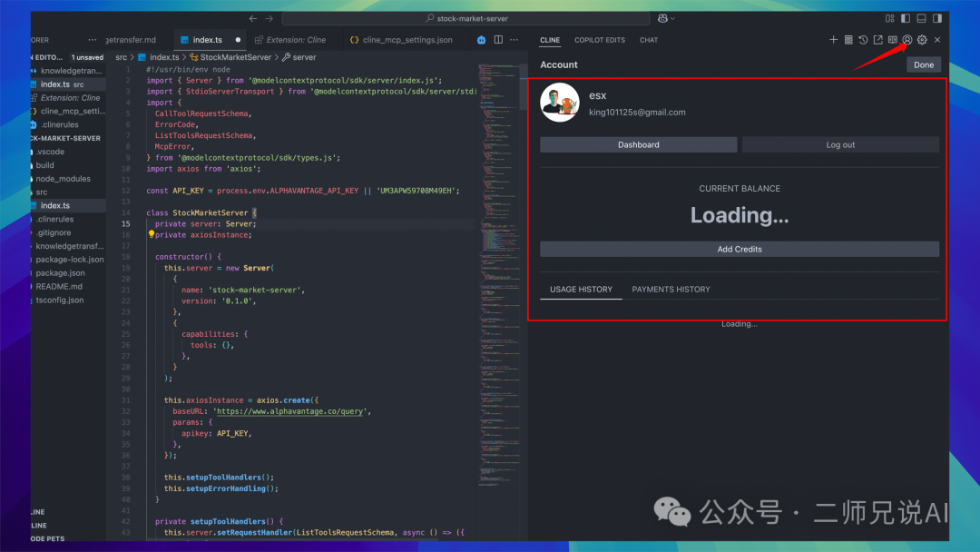The height and width of the screenshot is (552, 980).
Task: Go back with the left arrow
Action: coord(253,18)
